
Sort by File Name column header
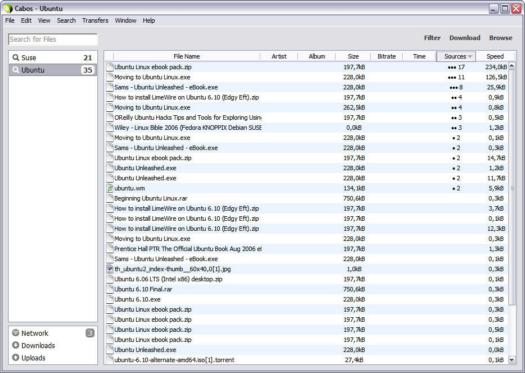pos(186,56)
